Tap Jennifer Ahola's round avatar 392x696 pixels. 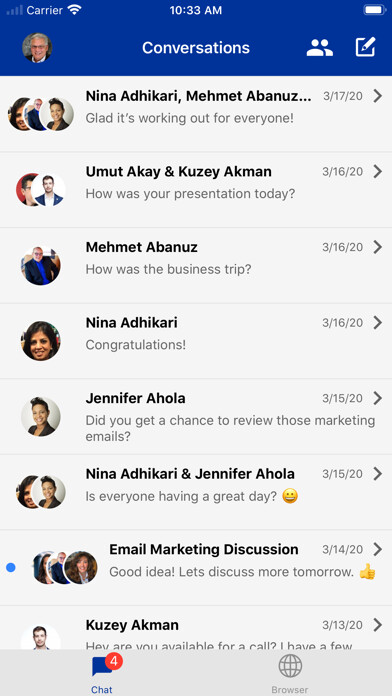point(41,416)
